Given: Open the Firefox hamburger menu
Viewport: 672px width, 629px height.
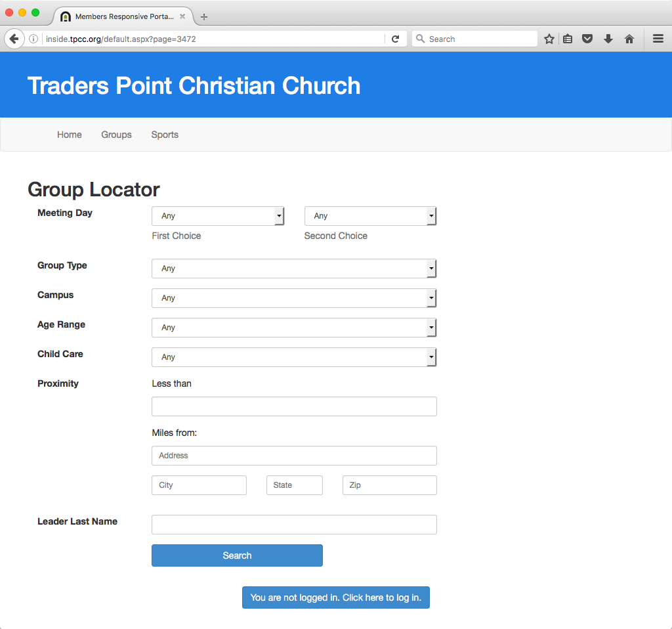Looking at the screenshot, I should click(658, 39).
